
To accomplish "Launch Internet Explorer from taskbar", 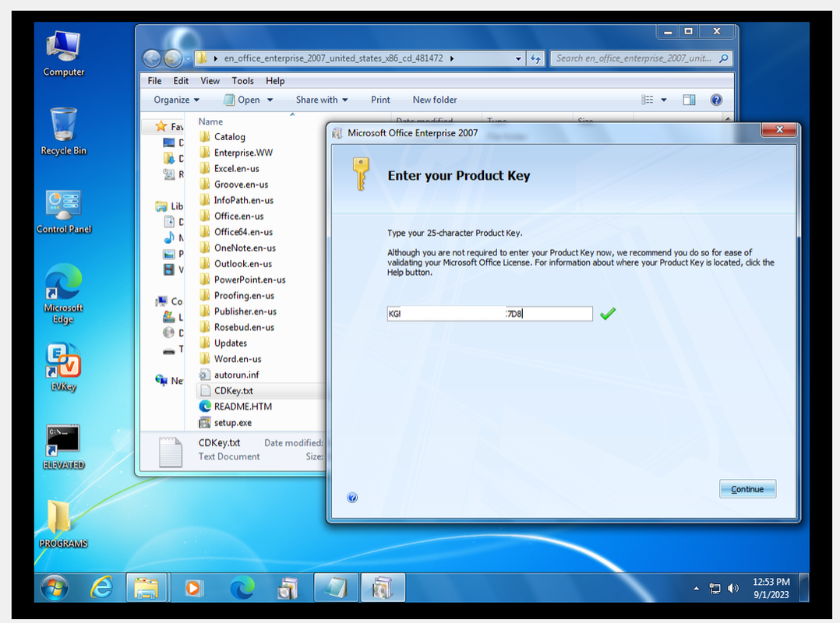I will pos(101,588).
